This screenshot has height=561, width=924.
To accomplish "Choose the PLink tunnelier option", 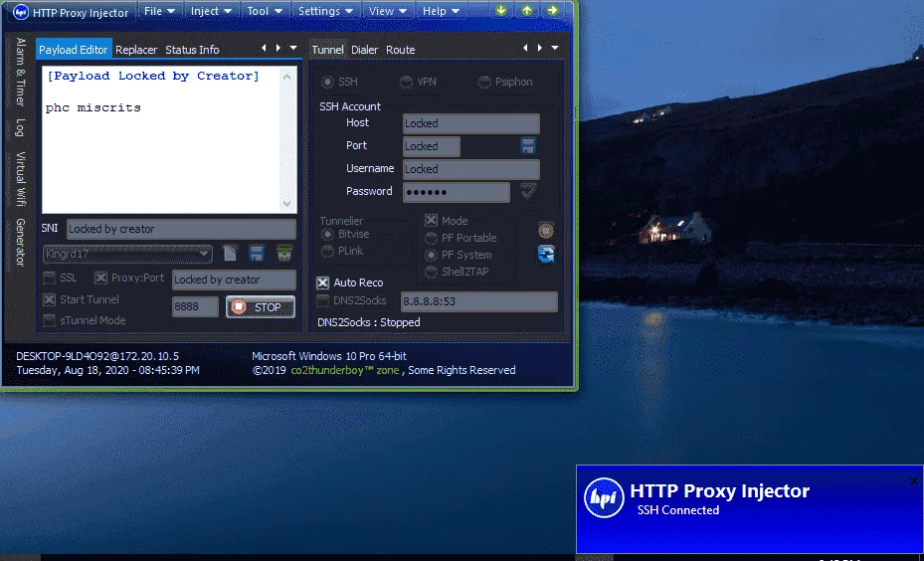I will pos(327,252).
